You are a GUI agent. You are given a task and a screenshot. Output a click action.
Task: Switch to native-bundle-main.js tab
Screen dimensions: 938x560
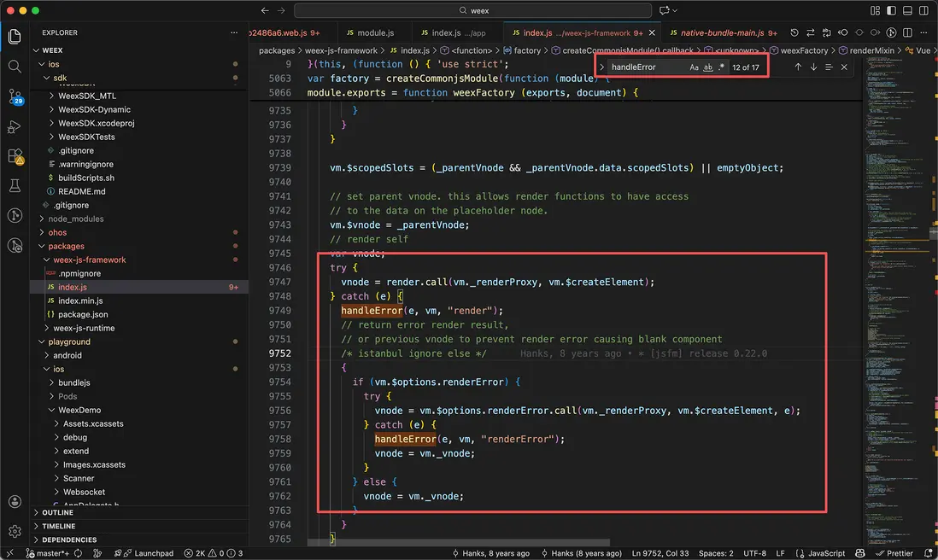720,32
